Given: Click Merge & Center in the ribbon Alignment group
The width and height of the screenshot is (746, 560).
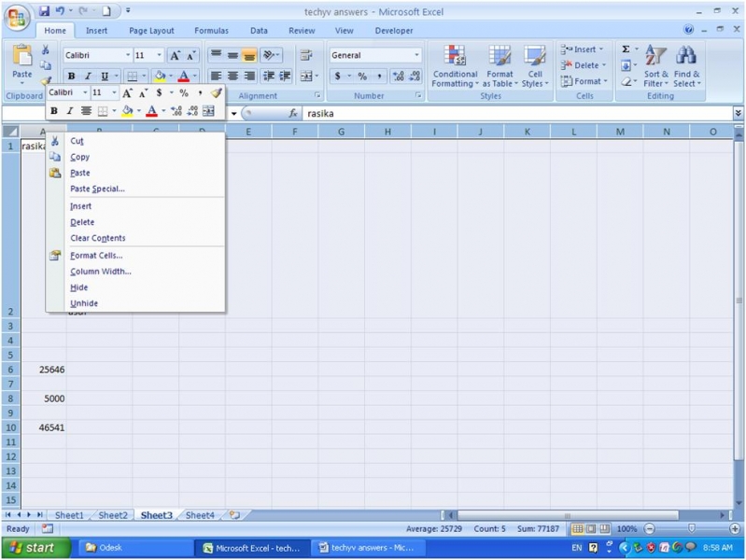Looking at the screenshot, I should [305, 77].
